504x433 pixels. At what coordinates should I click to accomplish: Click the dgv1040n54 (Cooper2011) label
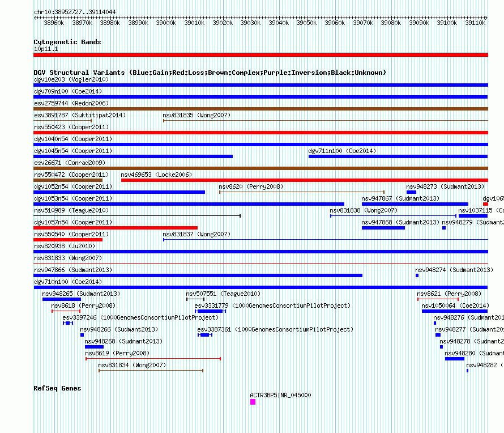point(73,139)
